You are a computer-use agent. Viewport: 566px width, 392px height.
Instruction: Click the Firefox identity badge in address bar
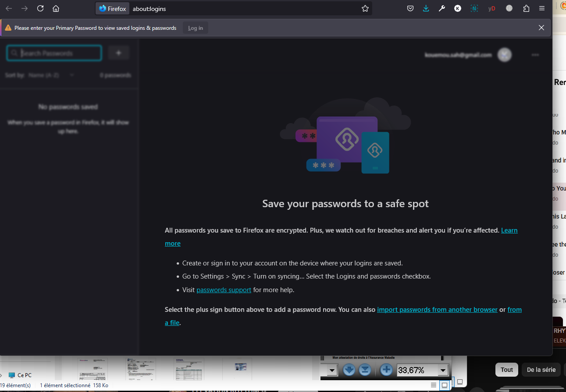pyautogui.click(x=113, y=8)
